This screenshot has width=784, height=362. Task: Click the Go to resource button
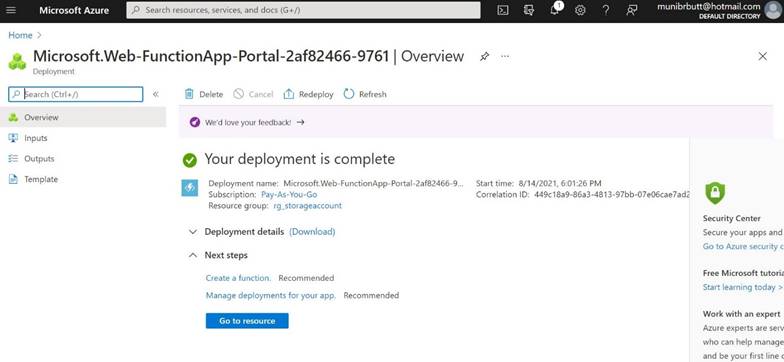pyautogui.click(x=247, y=320)
